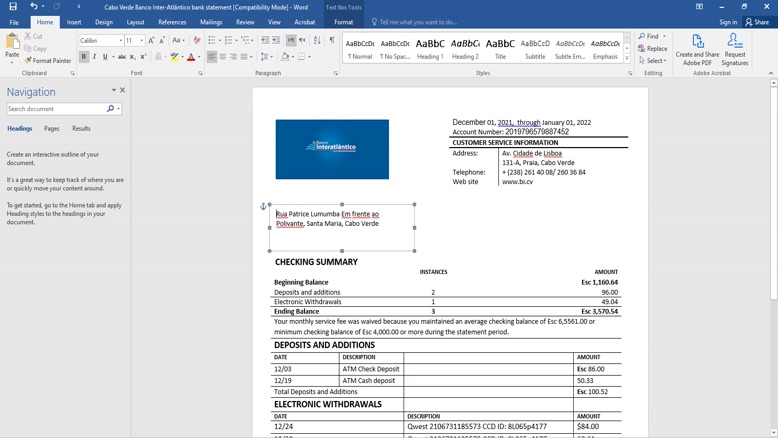Open font name Calibri dropdown

(121, 40)
